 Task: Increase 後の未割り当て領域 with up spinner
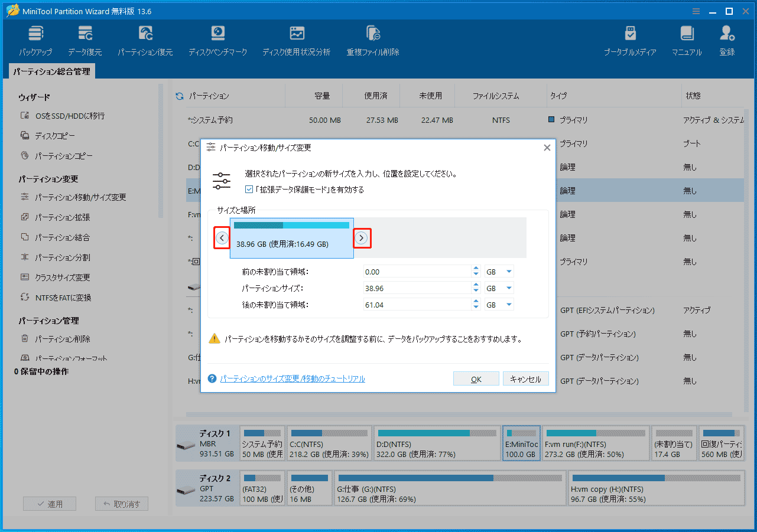(476, 302)
